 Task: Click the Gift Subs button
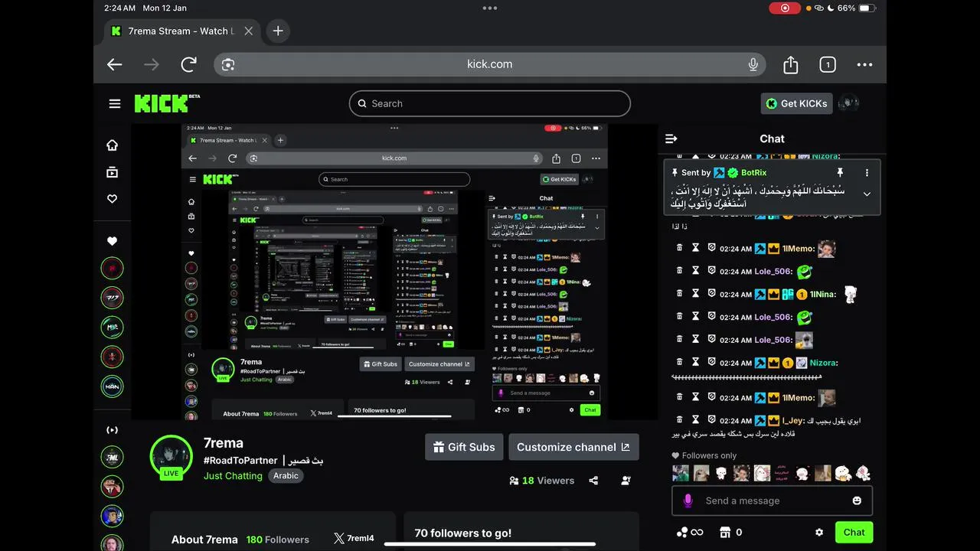tap(464, 447)
